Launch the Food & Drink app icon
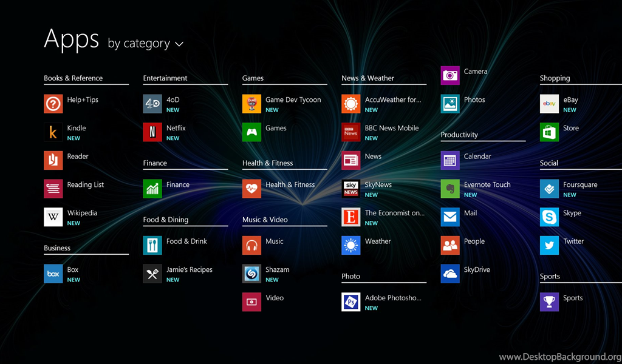The width and height of the screenshot is (622, 364). (152, 245)
